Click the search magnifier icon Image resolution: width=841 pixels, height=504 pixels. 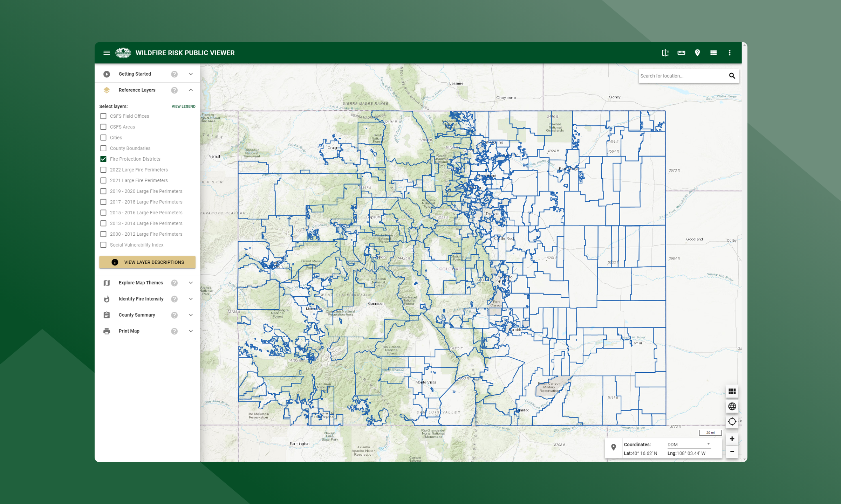coord(732,76)
